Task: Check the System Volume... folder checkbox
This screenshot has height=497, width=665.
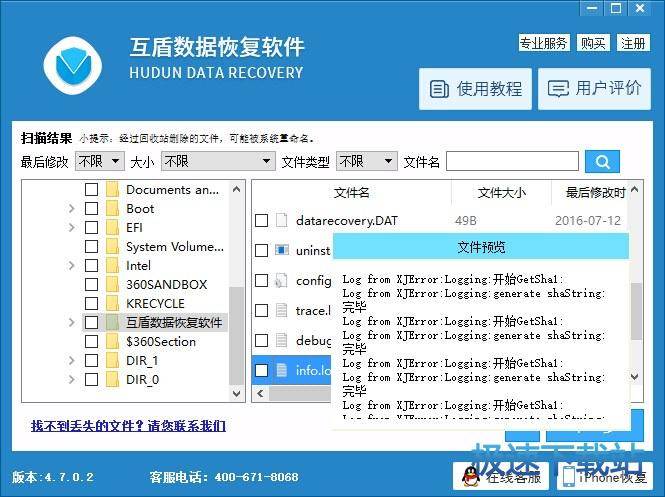Action: pyautogui.click(x=91, y=247)
